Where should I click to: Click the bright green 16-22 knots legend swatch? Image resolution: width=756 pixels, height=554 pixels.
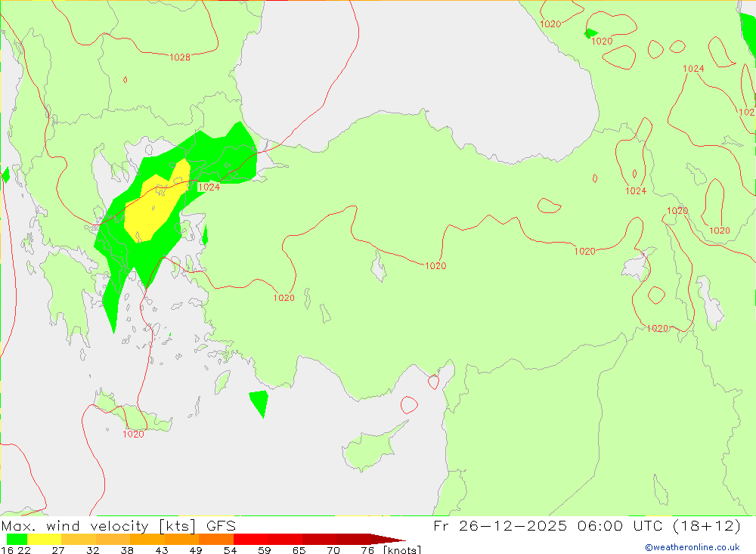(17, 539)
